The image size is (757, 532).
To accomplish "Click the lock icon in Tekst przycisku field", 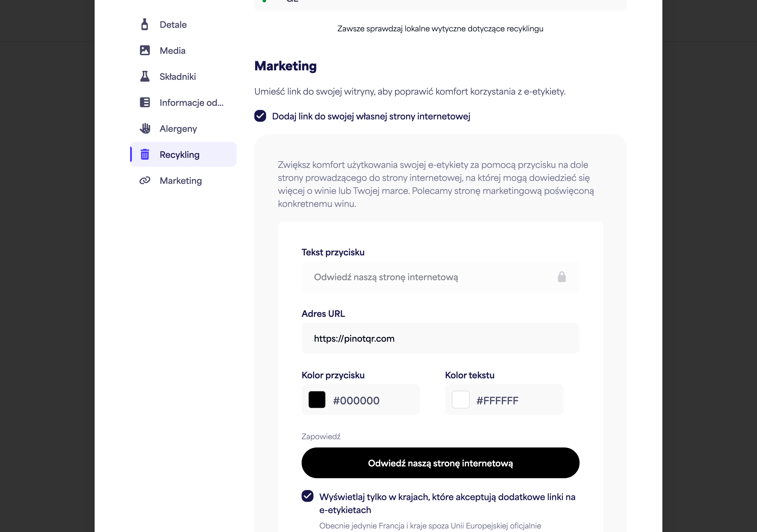I will [562, 277].
